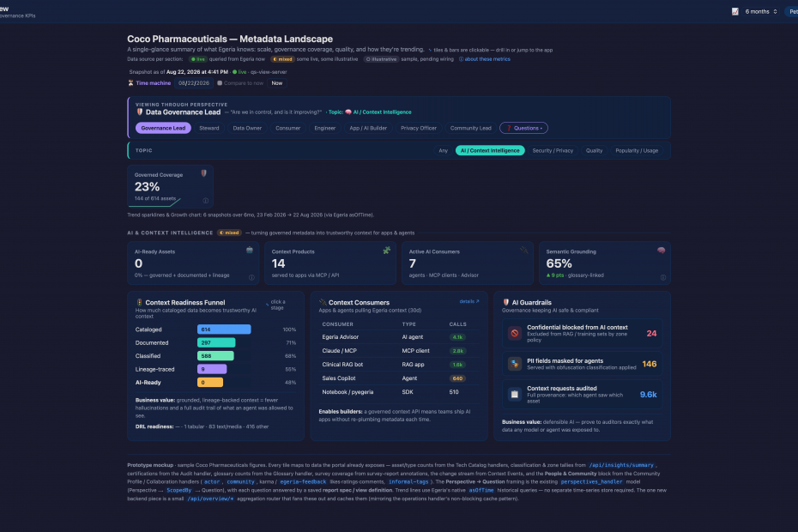Click the Egeria Advisor consumer row

tap(399, 337)
